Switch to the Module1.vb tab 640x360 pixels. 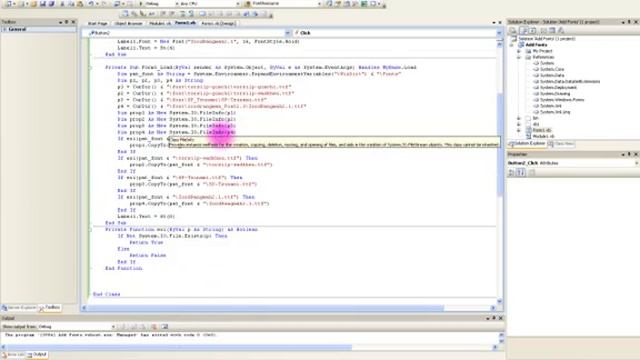pyautogui.click(x=160, y=23)
